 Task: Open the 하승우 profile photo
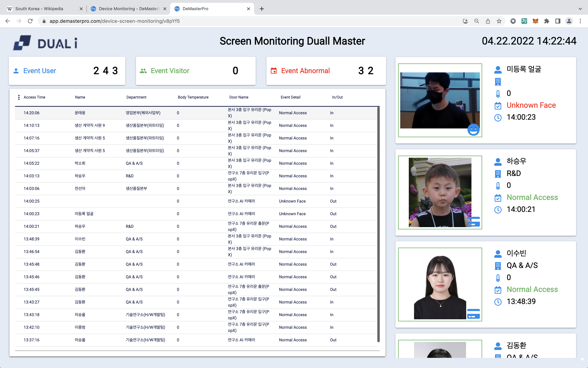(440, 192)
